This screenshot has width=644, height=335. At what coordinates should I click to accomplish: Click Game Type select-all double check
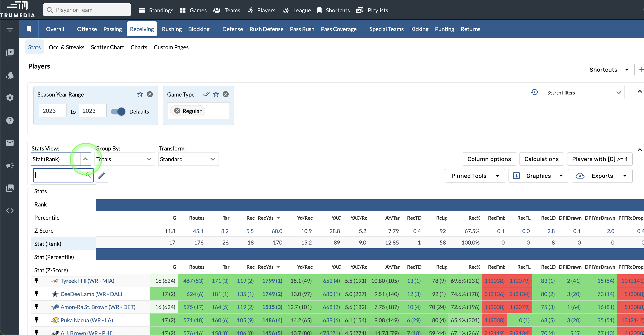click(206, 94)
